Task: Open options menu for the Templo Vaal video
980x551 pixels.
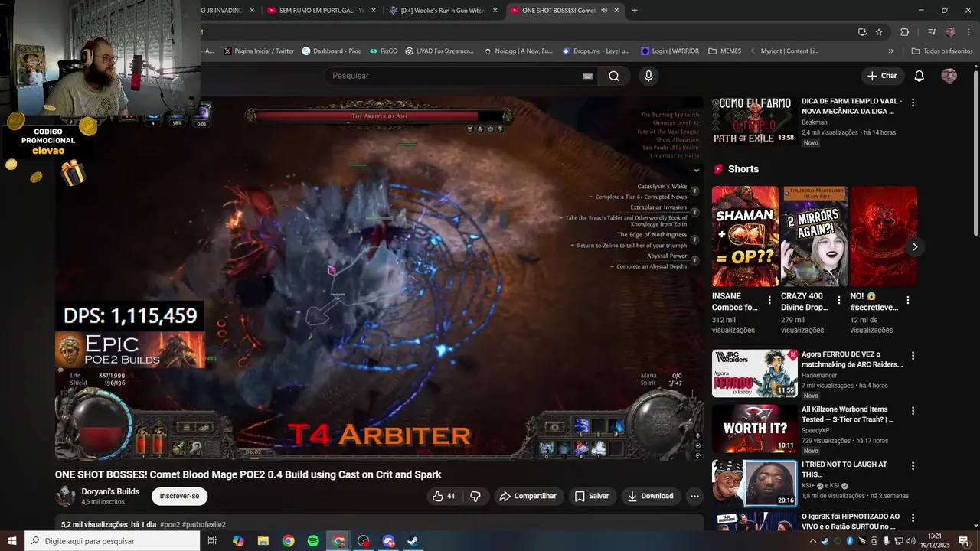Action: point(913,102)
